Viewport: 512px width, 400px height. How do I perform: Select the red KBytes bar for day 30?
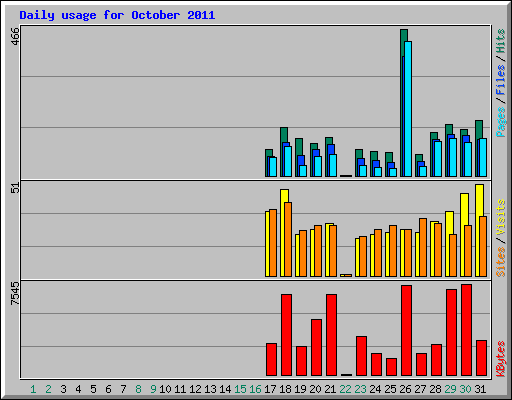(466, 330)
